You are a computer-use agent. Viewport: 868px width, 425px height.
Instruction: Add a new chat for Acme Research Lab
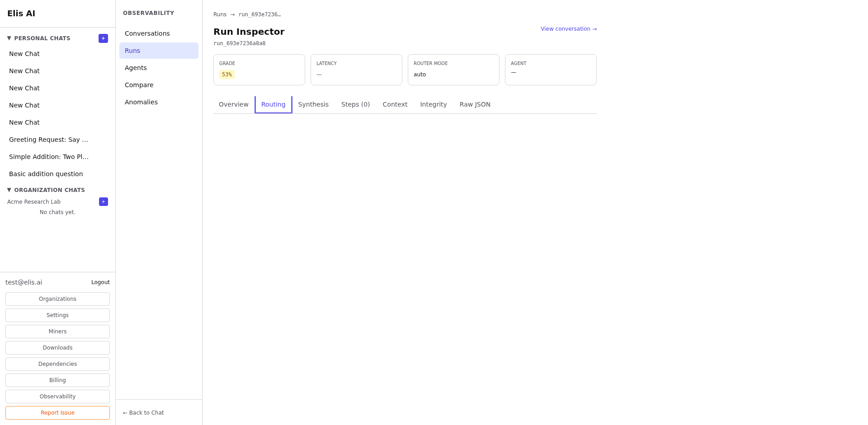coord(103,202)
